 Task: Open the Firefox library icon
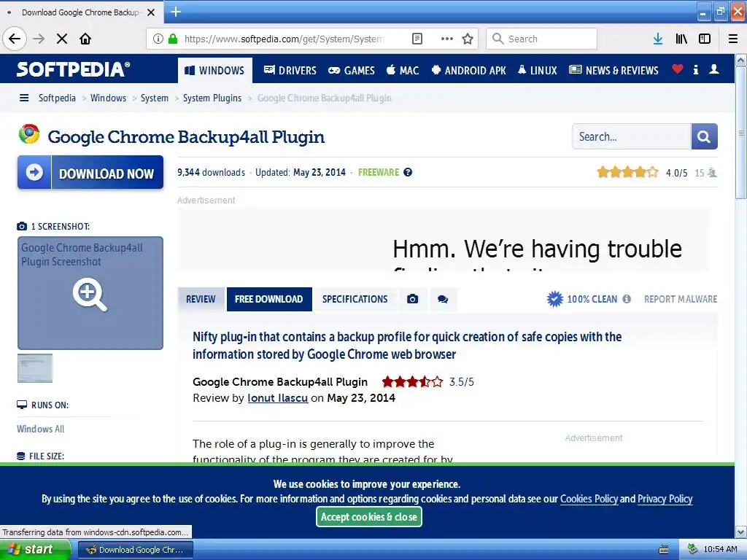[x=681, y=39]
